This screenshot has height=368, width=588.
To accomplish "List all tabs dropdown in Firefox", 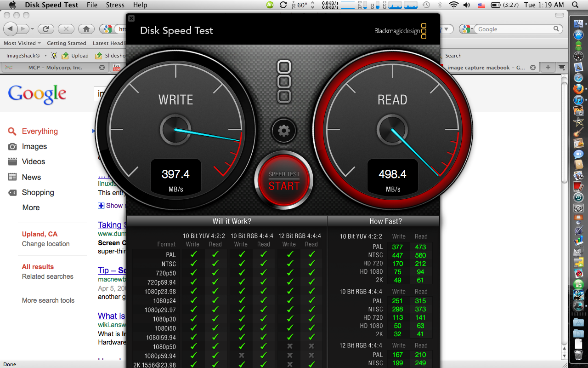I will point(561,68).
